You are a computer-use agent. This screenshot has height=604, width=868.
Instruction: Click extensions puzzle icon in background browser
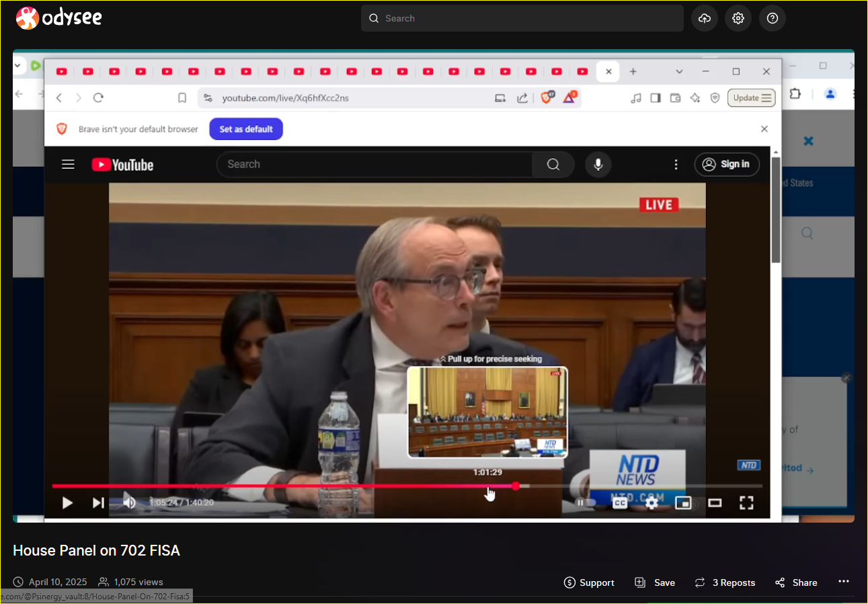point(795,94)
